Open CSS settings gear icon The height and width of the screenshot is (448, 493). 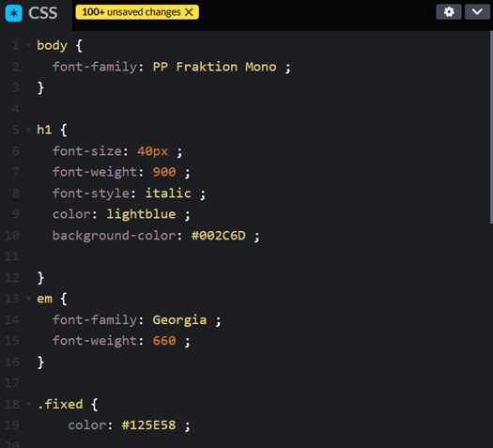[448, 12]
